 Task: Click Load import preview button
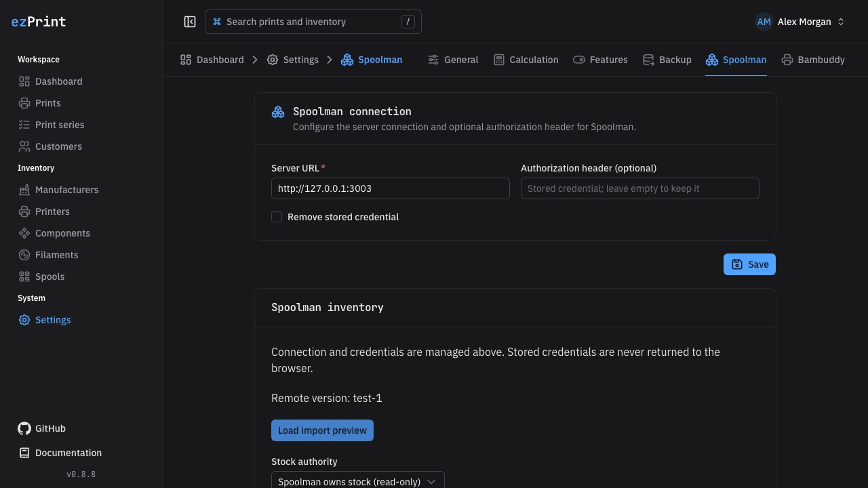[322, 430]
